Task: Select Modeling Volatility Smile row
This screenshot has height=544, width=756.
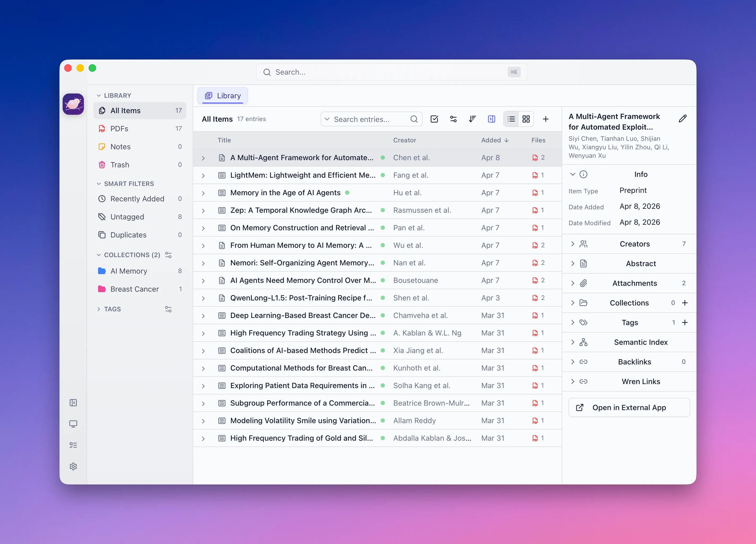Action: point(377,421)
